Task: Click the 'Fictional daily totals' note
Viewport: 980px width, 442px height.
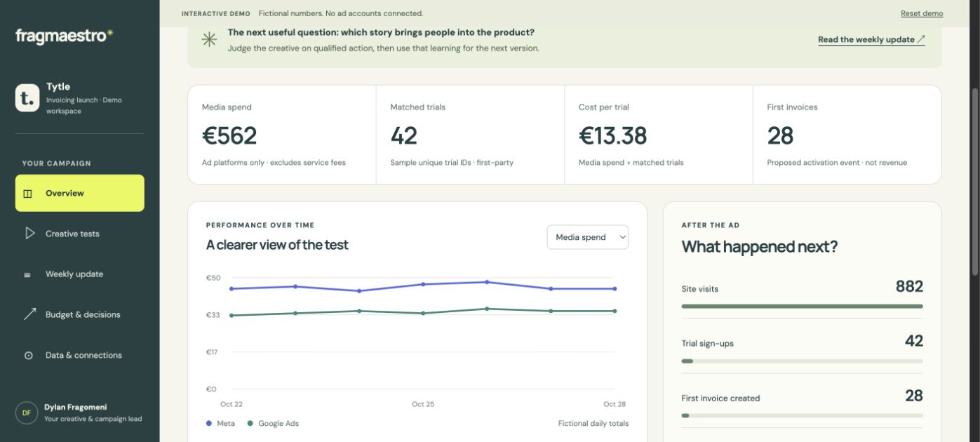Action: [x=593, y=423]
